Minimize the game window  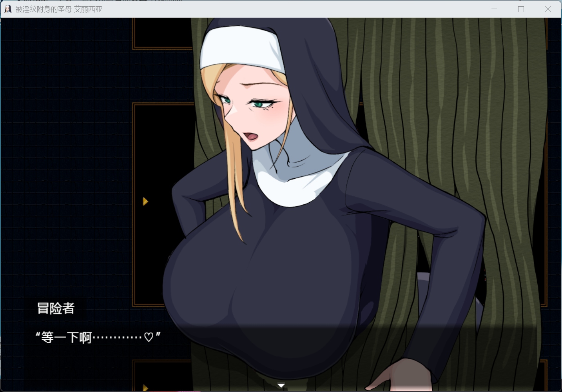coord(494,9)
